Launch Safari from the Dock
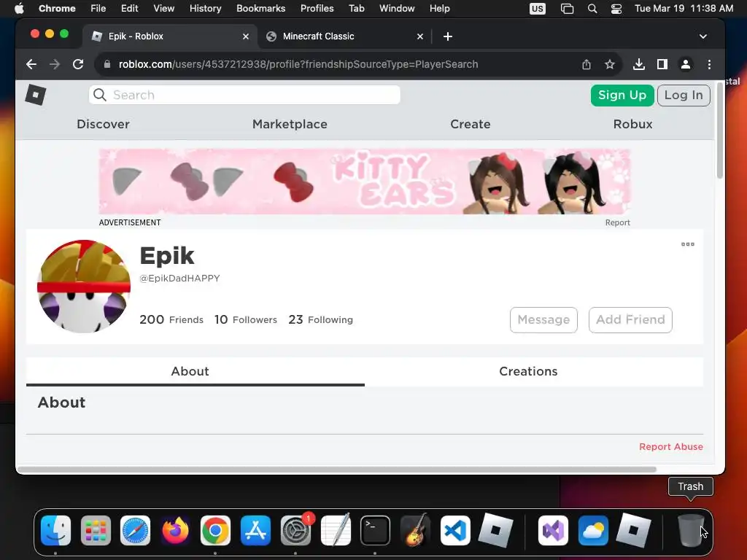The image size is (747, 560). (135, 531)
